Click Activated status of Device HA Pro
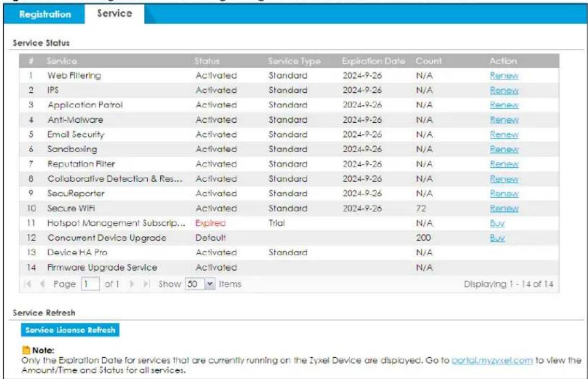Viewport: 588px width, 379px height. (x=216, y=252)
